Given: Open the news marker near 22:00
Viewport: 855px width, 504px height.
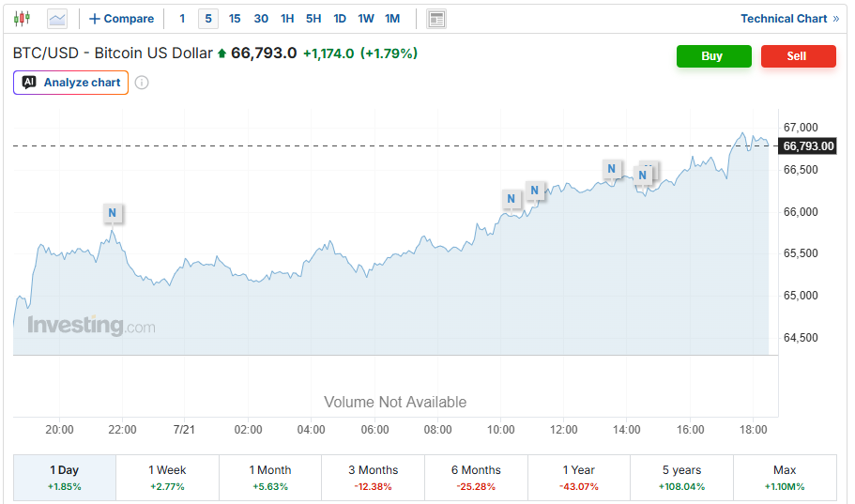Looking at the screenshot, I should click(113, 213).
